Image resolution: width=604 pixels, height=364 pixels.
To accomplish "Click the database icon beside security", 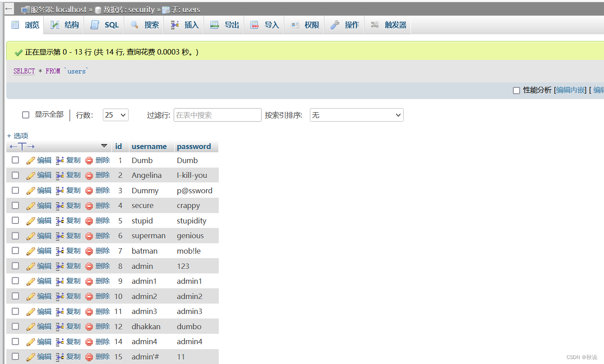I will pos(98,10).
